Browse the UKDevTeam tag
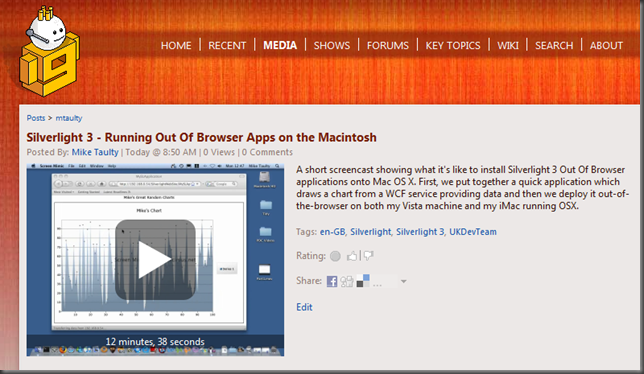 click(473, 232)
